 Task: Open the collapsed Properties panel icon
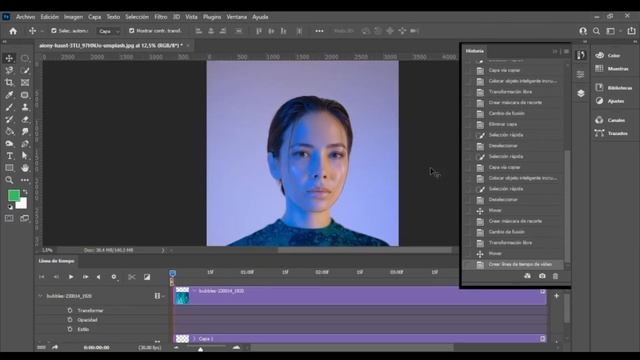point(581,74)
